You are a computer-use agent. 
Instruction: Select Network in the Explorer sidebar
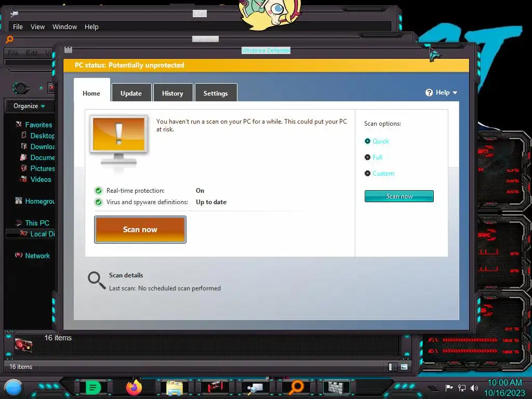click(37, 256)
